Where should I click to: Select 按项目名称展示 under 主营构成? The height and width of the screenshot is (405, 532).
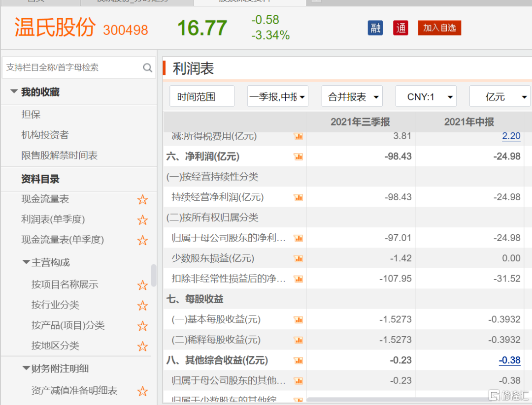point(65,284)
